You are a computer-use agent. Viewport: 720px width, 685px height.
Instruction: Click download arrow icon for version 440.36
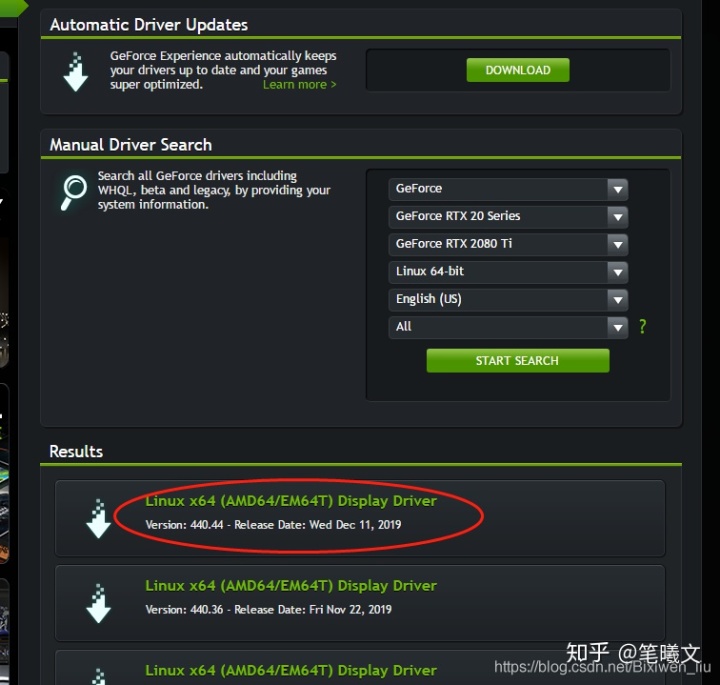pos(98,603)
